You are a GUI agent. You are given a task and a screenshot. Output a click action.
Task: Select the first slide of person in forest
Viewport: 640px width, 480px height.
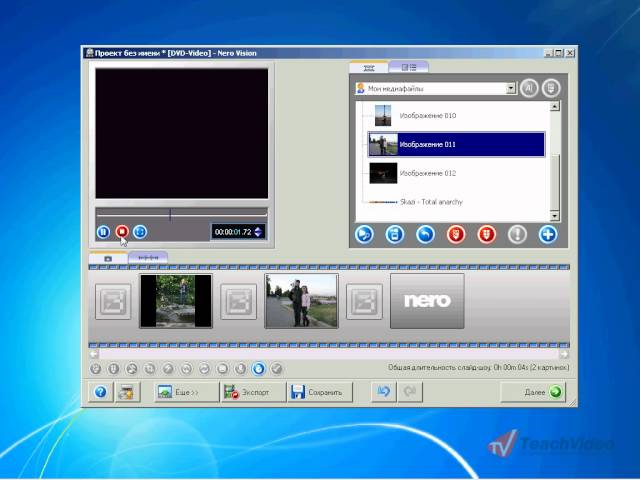click(x=176, y=301)
